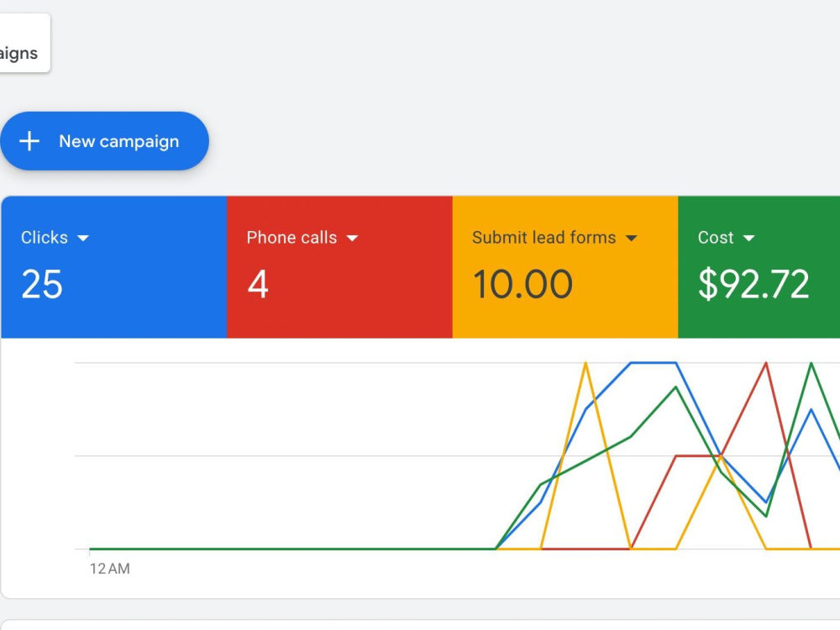Expand the Phone calls metric dropdown
This screenshot has height=630, width=840.
click(x=352, y=238)
